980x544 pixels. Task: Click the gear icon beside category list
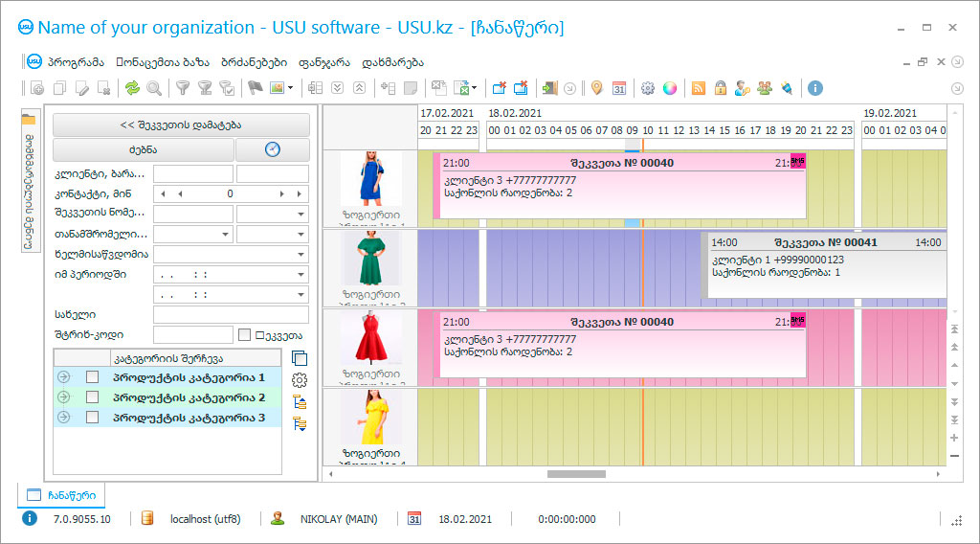(300, 380)
